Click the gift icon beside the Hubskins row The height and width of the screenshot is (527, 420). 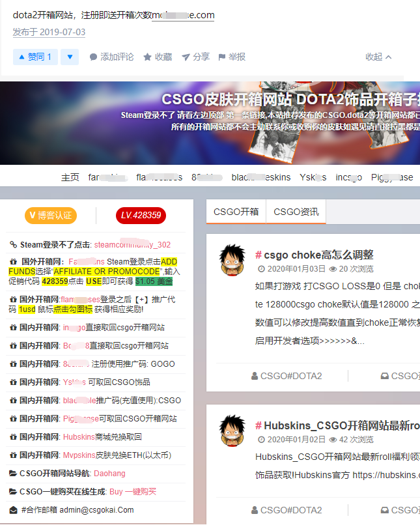click(13, 437)
